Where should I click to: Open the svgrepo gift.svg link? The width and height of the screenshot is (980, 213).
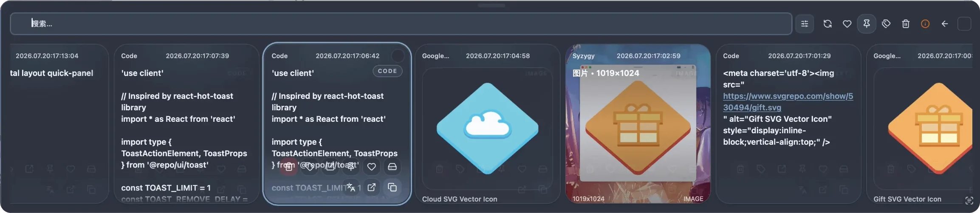point(788,102)
